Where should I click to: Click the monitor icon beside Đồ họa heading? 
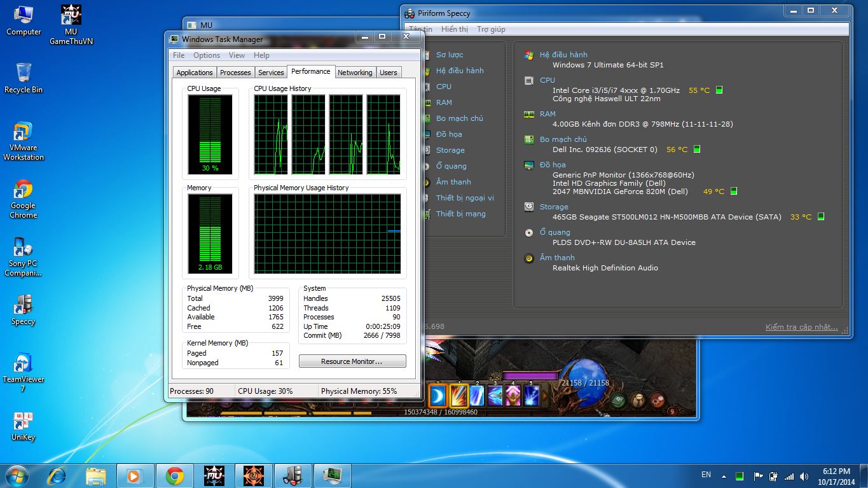click(528, 165)
